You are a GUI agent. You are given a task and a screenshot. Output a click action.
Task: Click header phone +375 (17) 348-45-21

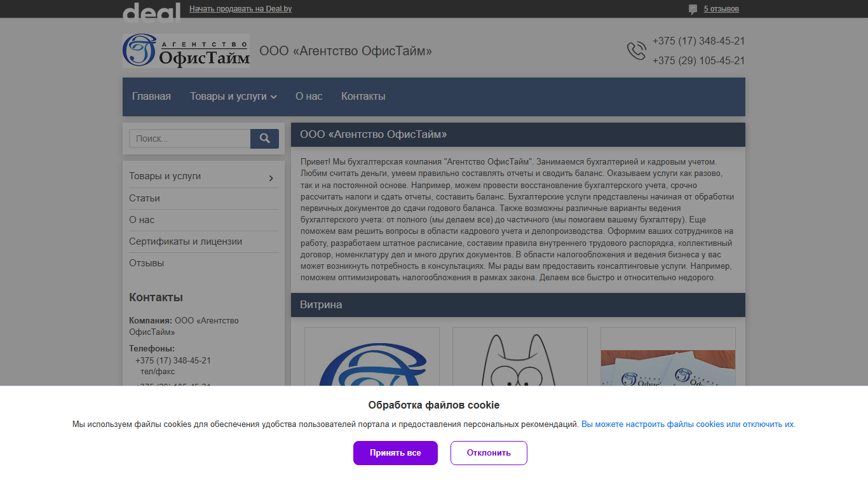[698, 41]
